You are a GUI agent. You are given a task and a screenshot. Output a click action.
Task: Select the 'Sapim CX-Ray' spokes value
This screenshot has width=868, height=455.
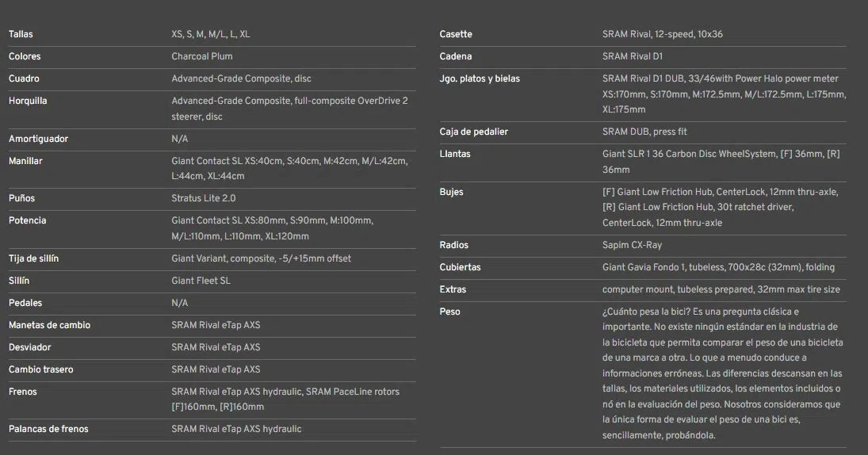[x=632, y=246]
